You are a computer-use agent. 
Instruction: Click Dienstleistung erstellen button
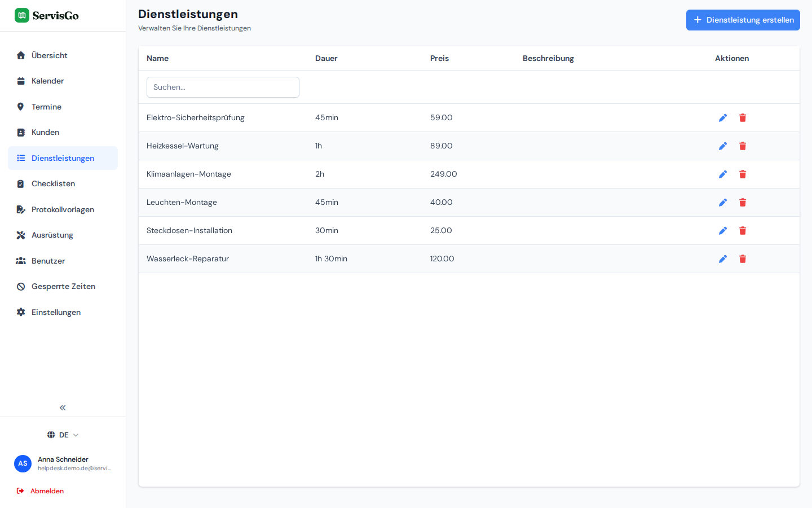[x=743, y=20]
